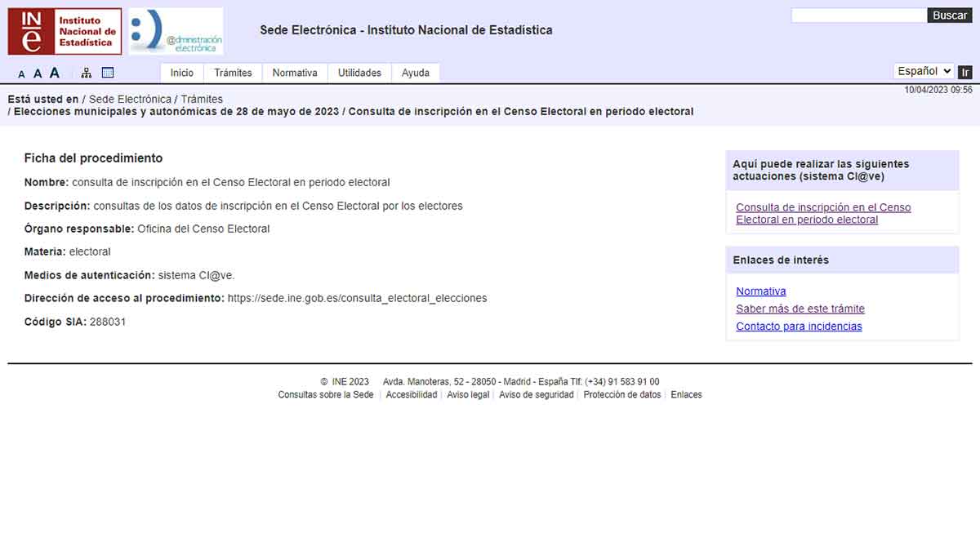
Task: Select the smallest font size icon
Action: coord(21,73)
